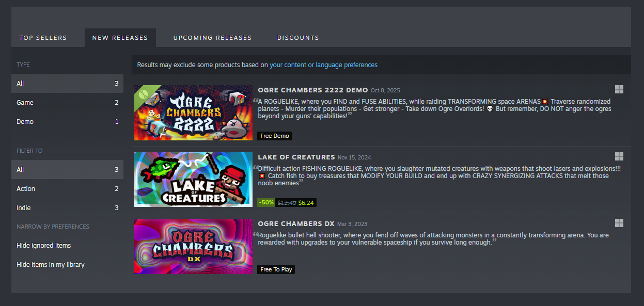The image size is (644, 306).
Task: Click the -50% discount badge
Action: pos(266,203)
